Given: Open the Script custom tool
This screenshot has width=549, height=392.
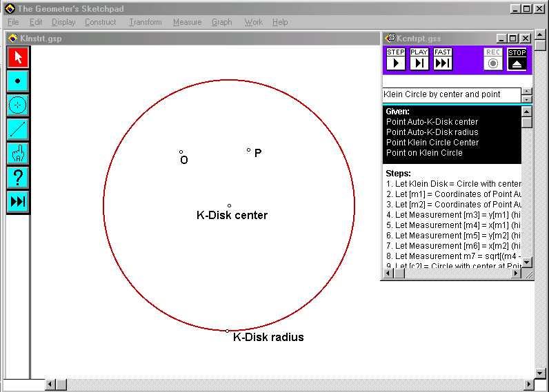Looking at the screenshot, I should pyautogui.click(x=18, y=201).
